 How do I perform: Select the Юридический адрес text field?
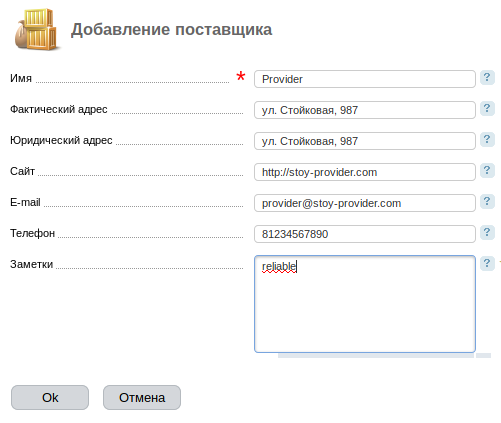pos(365,141)
